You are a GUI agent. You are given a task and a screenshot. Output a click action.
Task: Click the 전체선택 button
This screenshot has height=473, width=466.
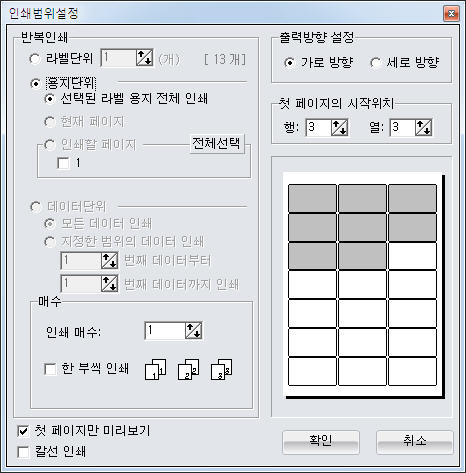pyautogui.click(x=217, y=144)
